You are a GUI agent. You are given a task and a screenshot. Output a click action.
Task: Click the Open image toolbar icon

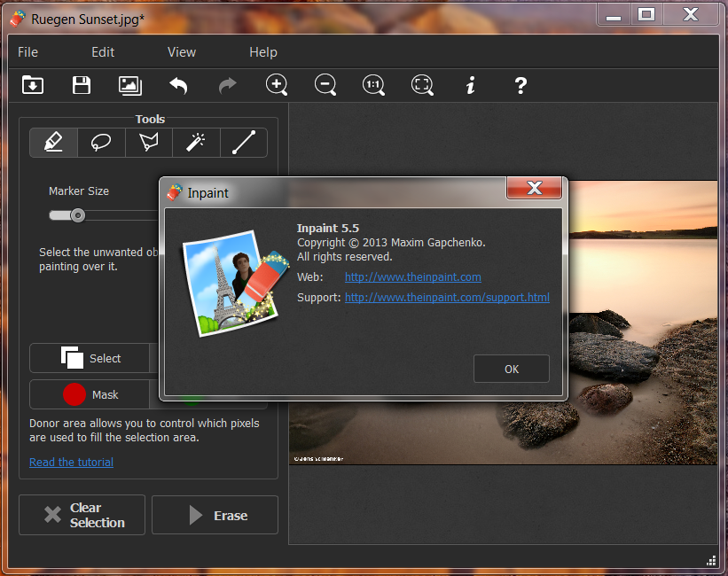click(x=33, y=85)
